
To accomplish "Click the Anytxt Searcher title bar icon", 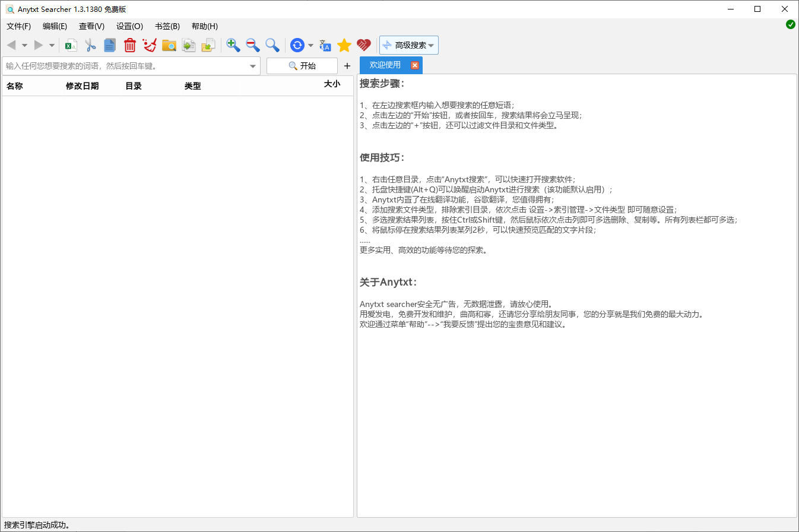I will pyautogui.click(x=9, y=9).
